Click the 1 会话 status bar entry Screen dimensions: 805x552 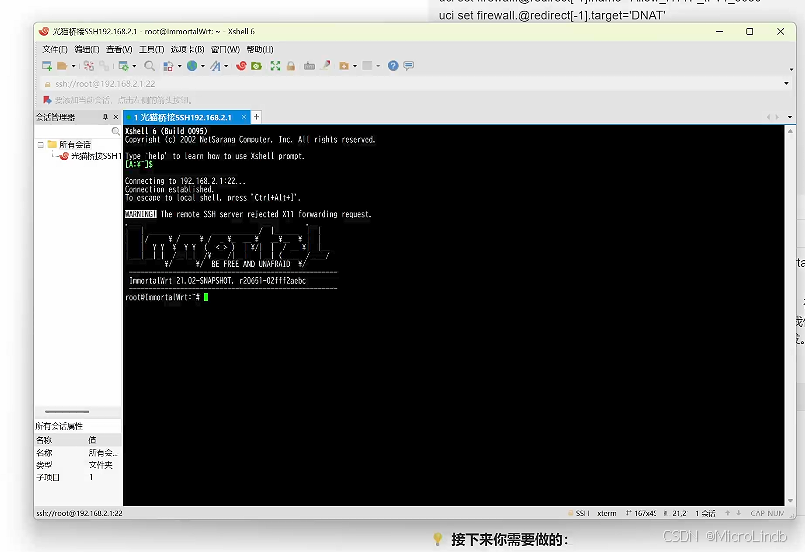705,513
